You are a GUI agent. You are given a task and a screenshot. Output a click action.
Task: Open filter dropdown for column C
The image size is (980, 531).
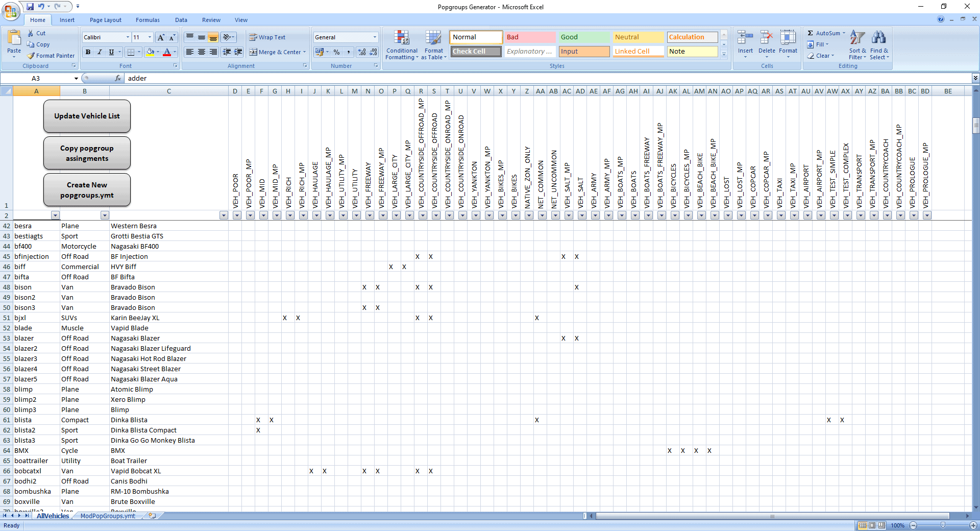[224, 215]
